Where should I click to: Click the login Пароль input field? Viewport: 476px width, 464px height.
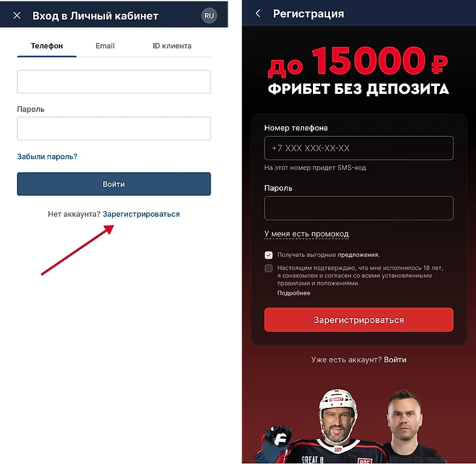(x=114, y=128)
